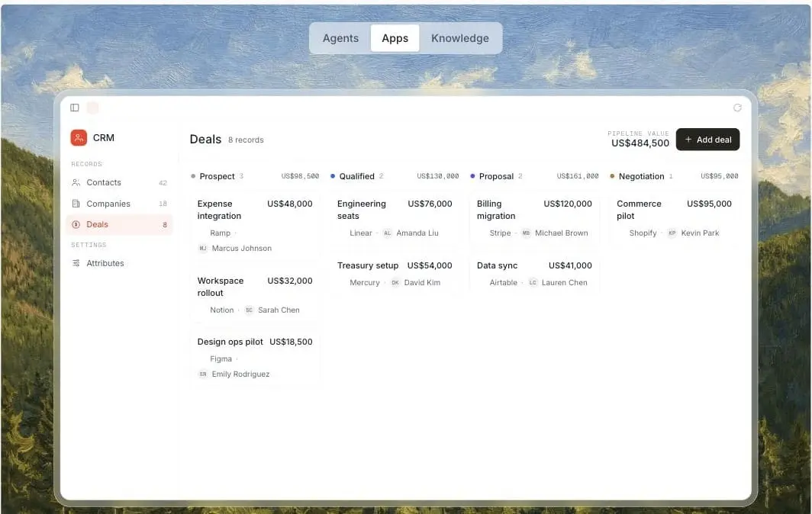This screenshot has width=812, height=514.
Task: Click David Kim's DK avatar
Action: (395, 282)
